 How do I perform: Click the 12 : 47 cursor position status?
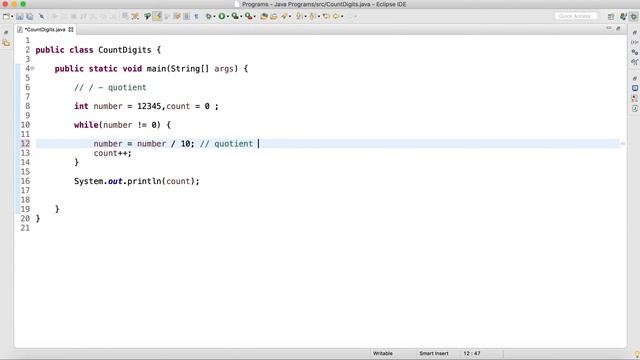click(x=472, y=353)
